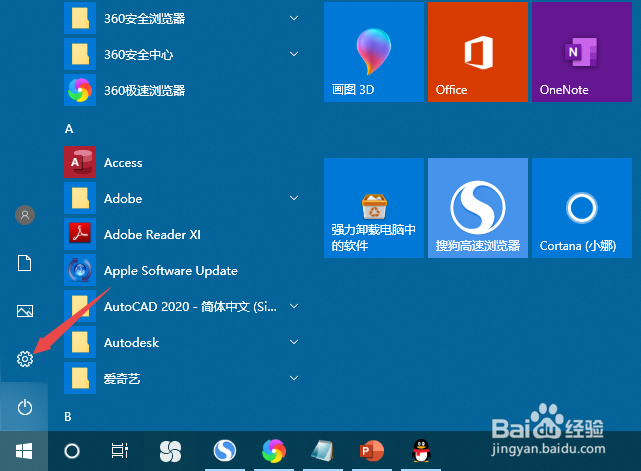Open 360 speed browser taskbar icon
This screenshot has width=641, height=471.
273,451
